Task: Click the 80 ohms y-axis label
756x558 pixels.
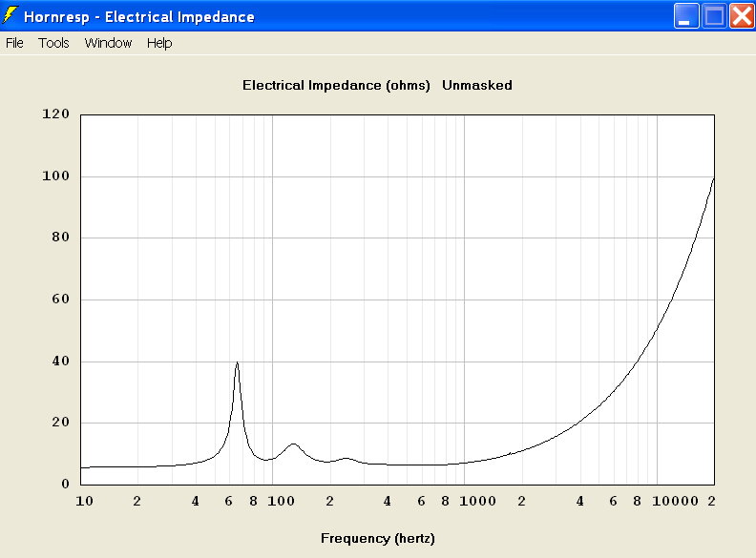Action: (61, 238)
